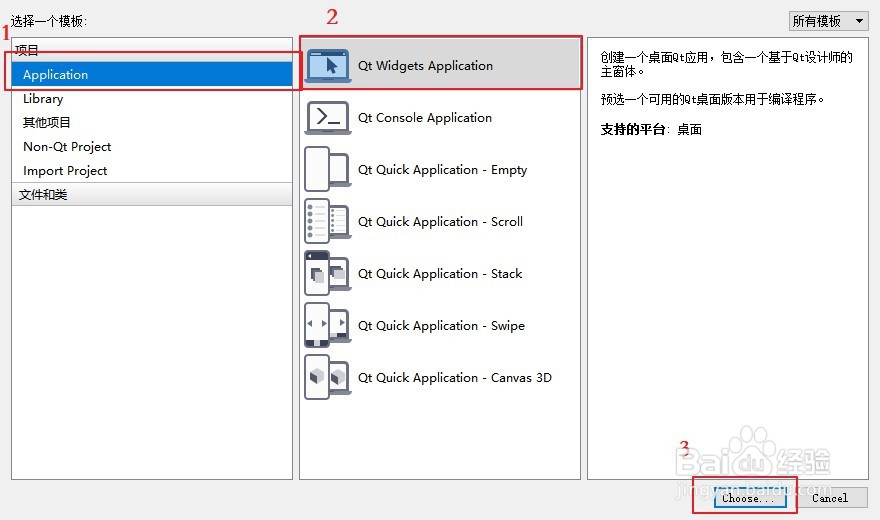This screenshot has width=880, height=520.
Task: Choose the Qt Quick Application Stack icon
Action: coord(328,273)
